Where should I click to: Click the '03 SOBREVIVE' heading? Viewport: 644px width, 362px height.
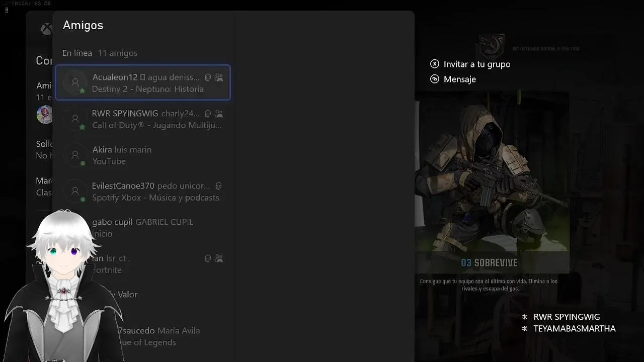(489, 263)
